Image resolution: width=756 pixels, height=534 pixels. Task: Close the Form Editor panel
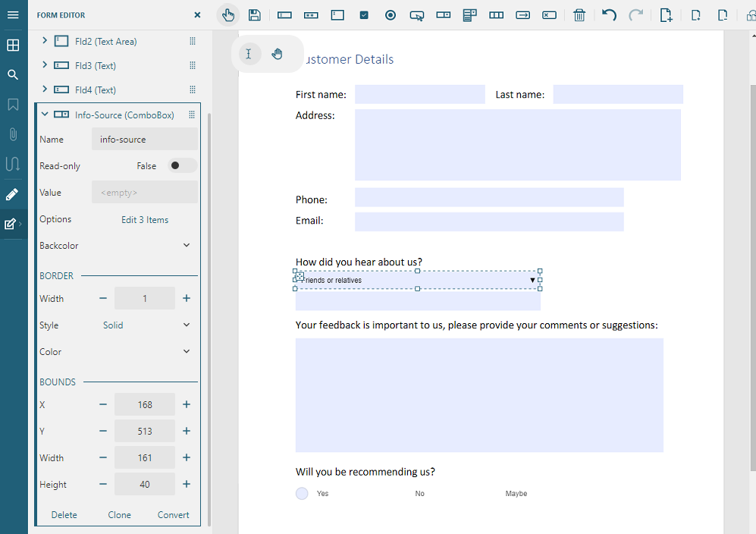tap(197, 15)
